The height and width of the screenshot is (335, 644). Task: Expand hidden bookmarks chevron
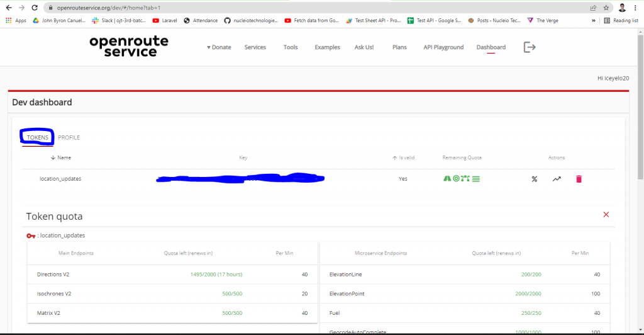(x=594, y=21)
